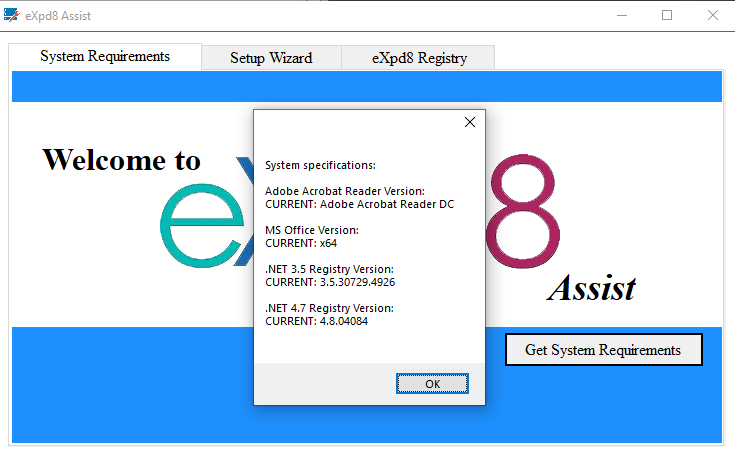
Task: Click the italic 'Assist' logo text
Action: [x=592, y=287]
